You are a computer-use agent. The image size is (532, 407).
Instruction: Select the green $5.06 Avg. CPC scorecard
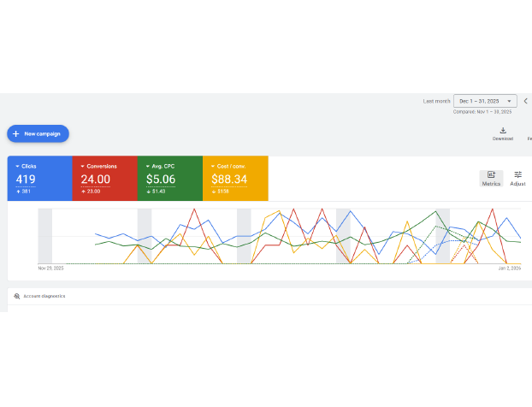click(x=169, y=179)
